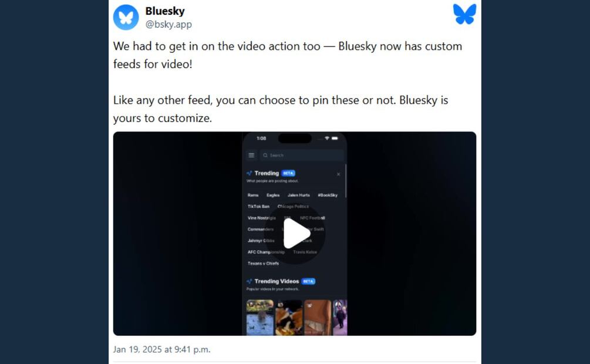Image resolution: width=590 pixels, height=364 pixels.
Task: Select the Texans v Chiefs topic
Action: point(263,264)
